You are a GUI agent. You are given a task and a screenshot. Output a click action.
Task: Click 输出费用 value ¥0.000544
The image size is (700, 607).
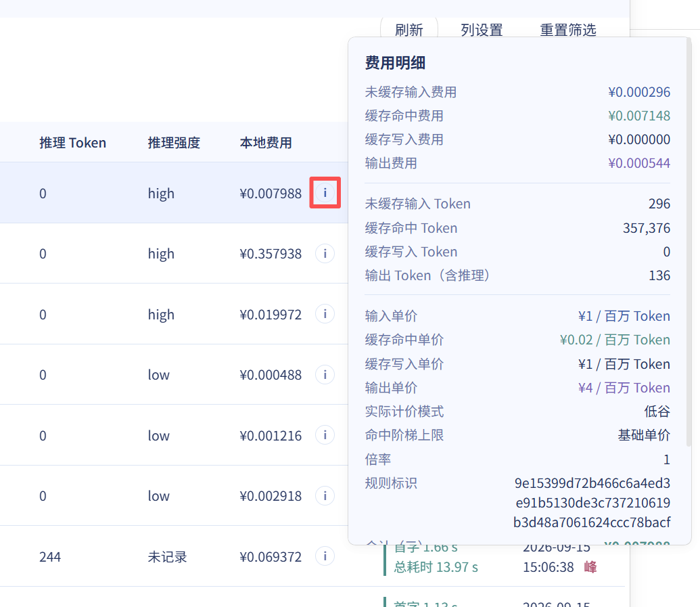pos(639,163)
